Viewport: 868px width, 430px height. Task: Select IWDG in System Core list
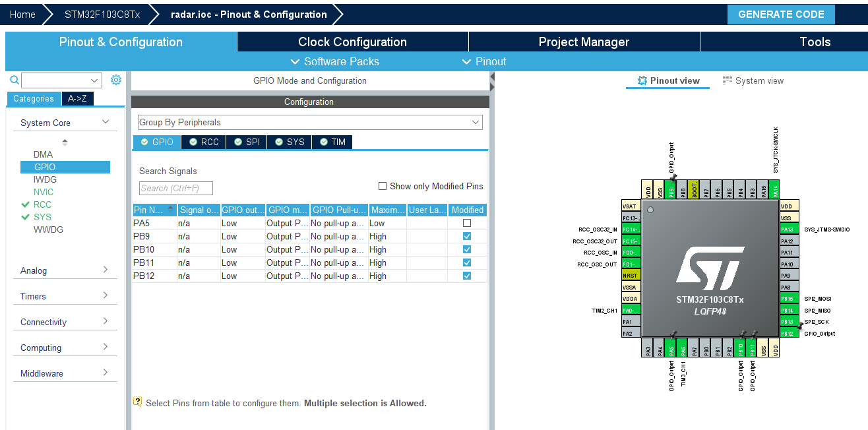[x=45, y=179]
